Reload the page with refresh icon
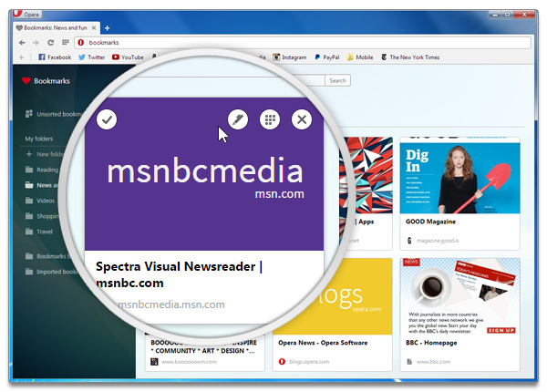Screen dimensions: 547x392 point(50,43)
